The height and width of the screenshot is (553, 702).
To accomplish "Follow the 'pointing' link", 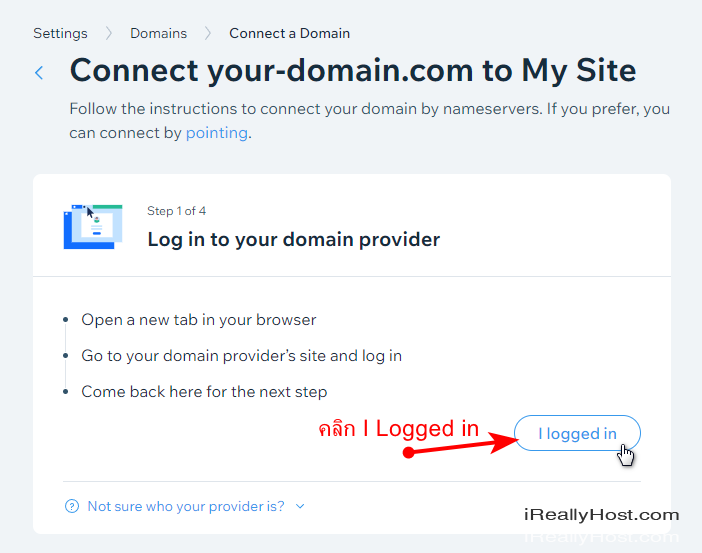I will tap(217, 133).
